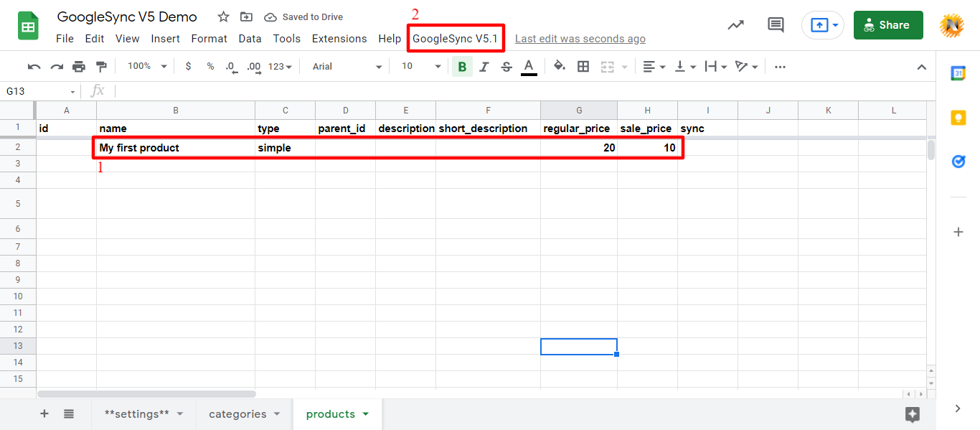Screen dimensions: 980x430
Task: Open the GoogleSync V5.1 menu
Action: pyautogui.click(x=455, y=38)
